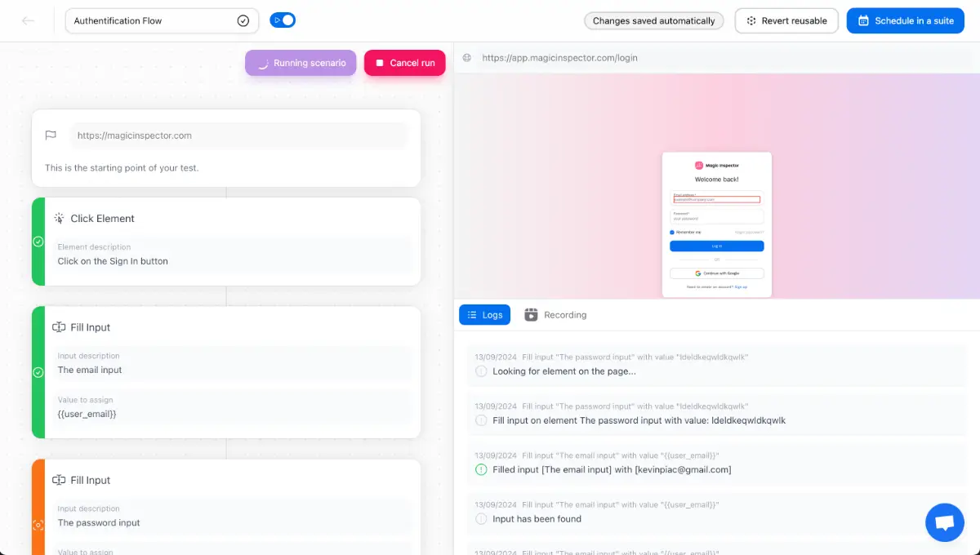Click the flag icon on starting point card

click(51, 135)
